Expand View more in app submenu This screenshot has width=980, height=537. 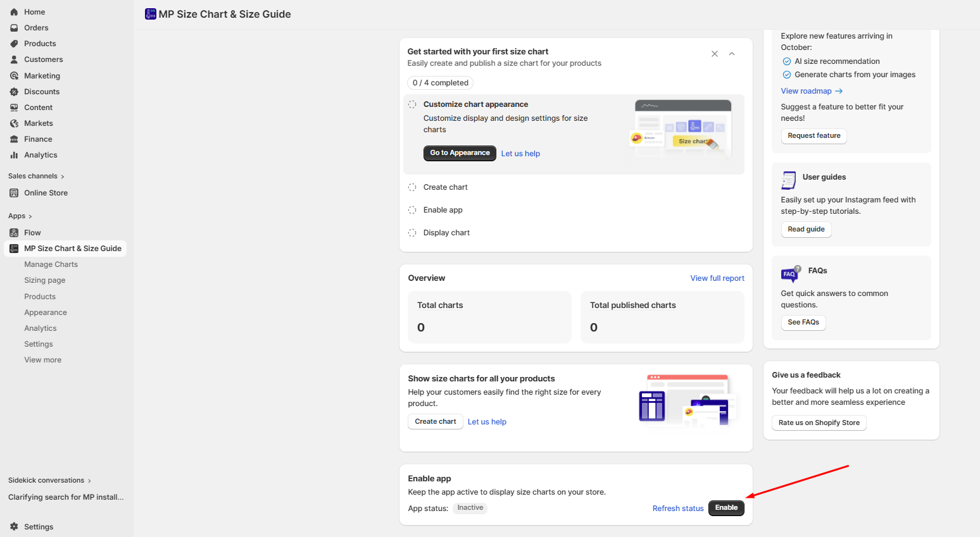tap(43, 360)
